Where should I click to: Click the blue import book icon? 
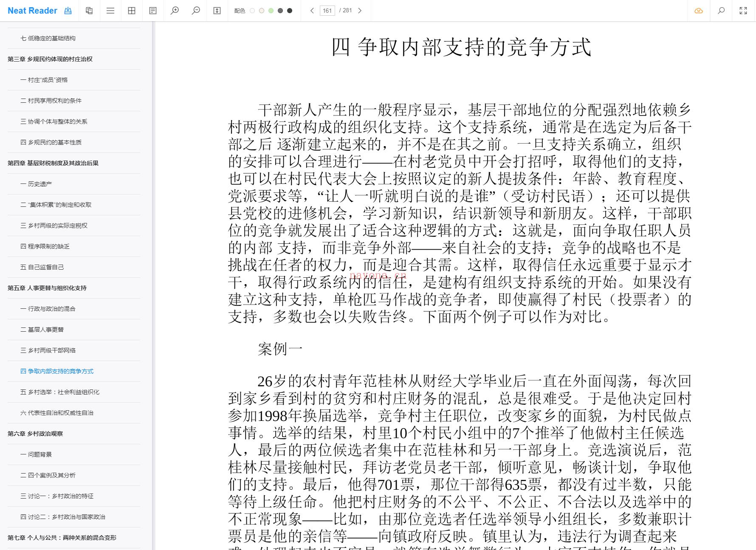[68, 11]
